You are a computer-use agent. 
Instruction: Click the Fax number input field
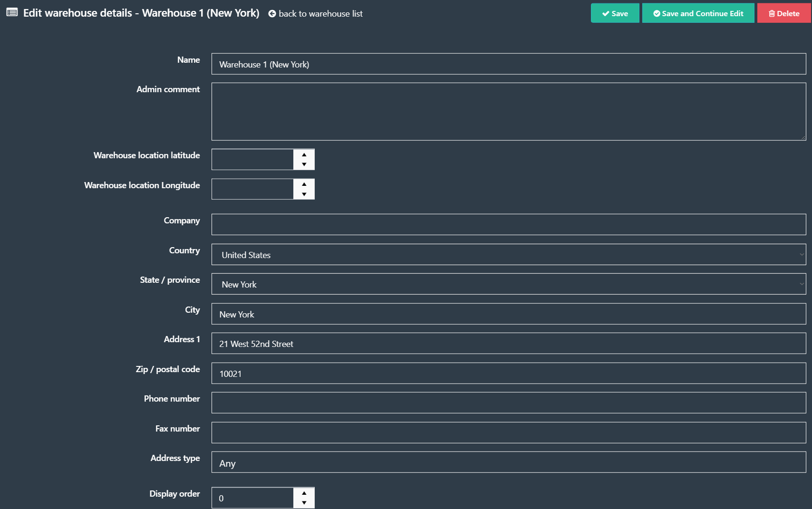point(509,433)
